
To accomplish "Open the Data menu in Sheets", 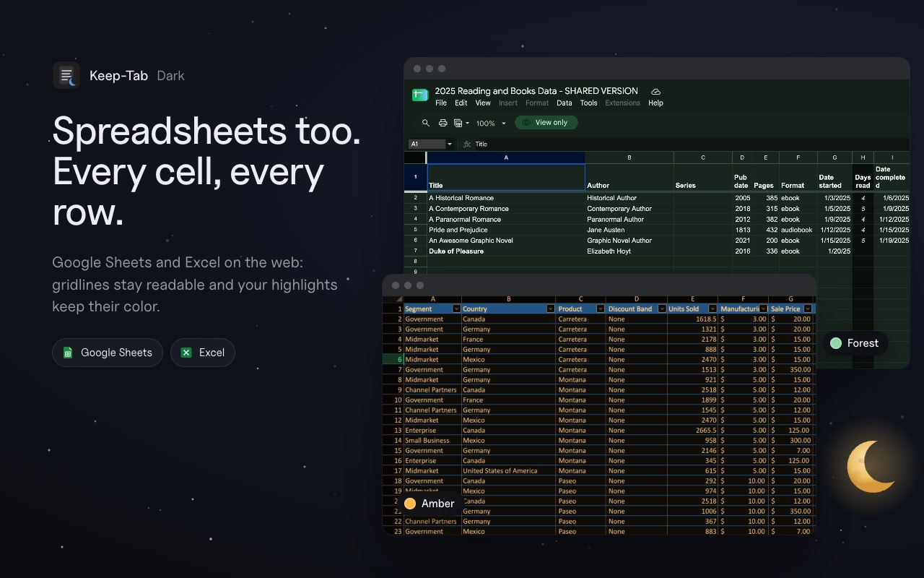I will pyautogui.click(x=565, y=103).
